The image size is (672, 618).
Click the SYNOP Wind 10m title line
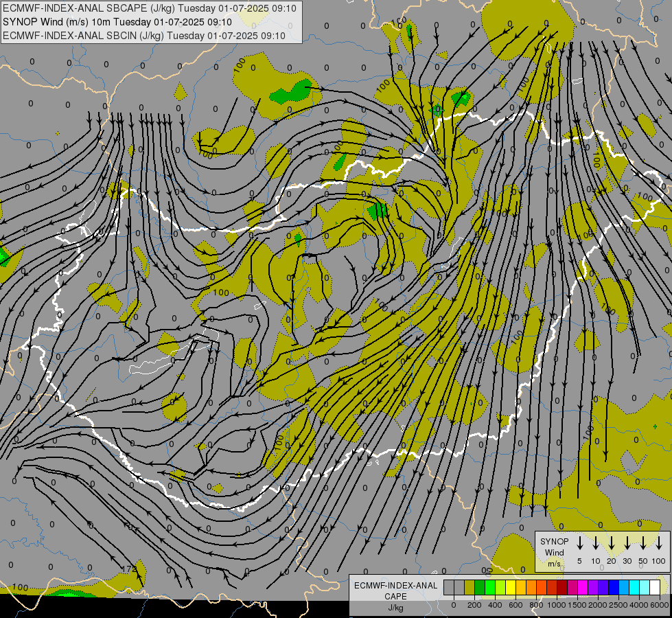pos(117,22)
